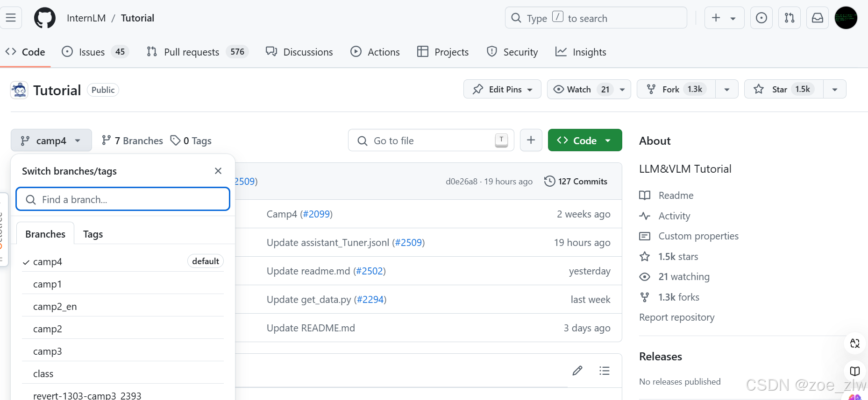Viewport: 868px width, 400px height.
Task: Expand the Star lists caret
Action: 835,89
